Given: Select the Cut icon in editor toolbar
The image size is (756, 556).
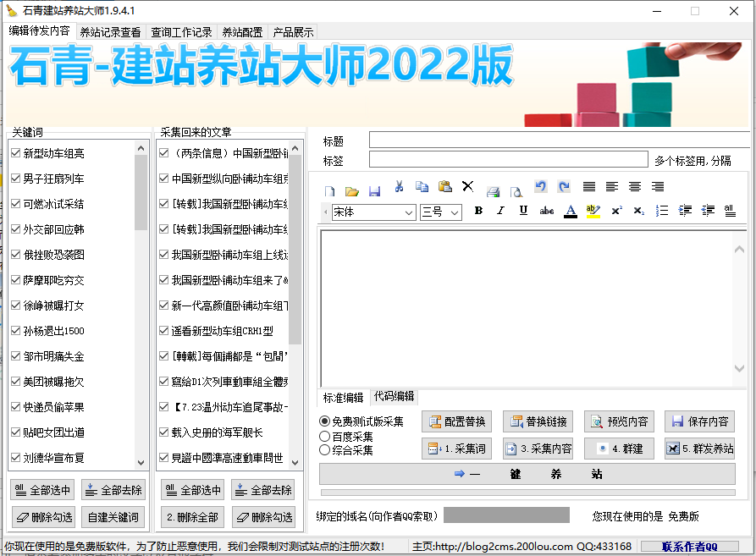Looking at the screenshot, I should (398, 188).
